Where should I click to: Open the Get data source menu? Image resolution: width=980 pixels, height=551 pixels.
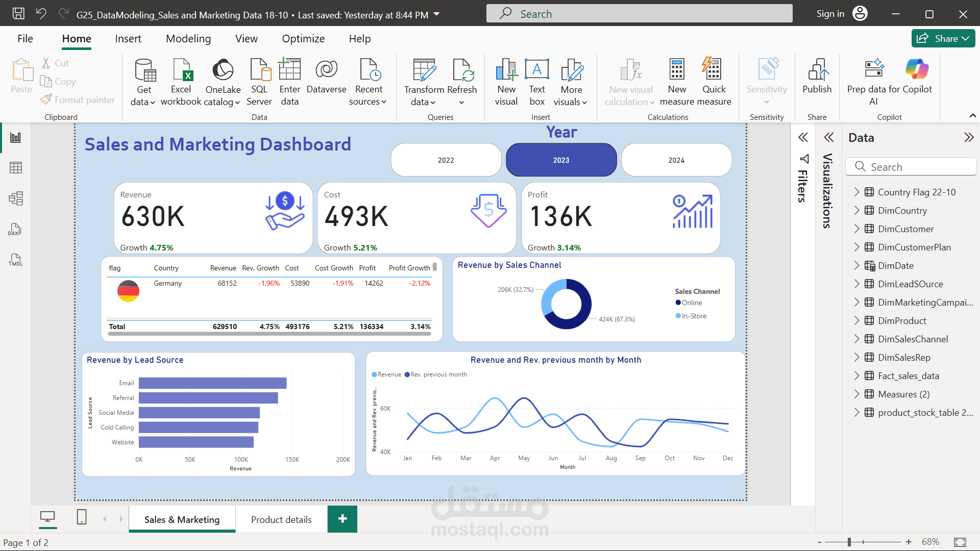[x=143, y=82]
